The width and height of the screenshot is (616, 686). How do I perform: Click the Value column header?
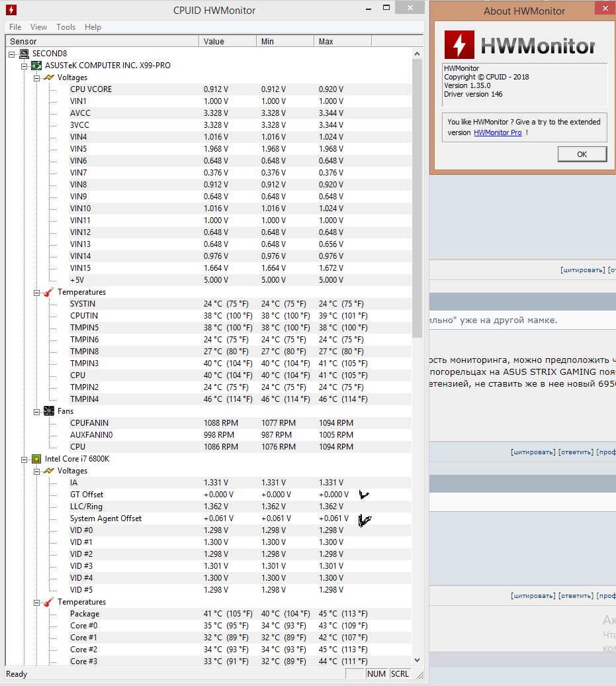[228, 41]
